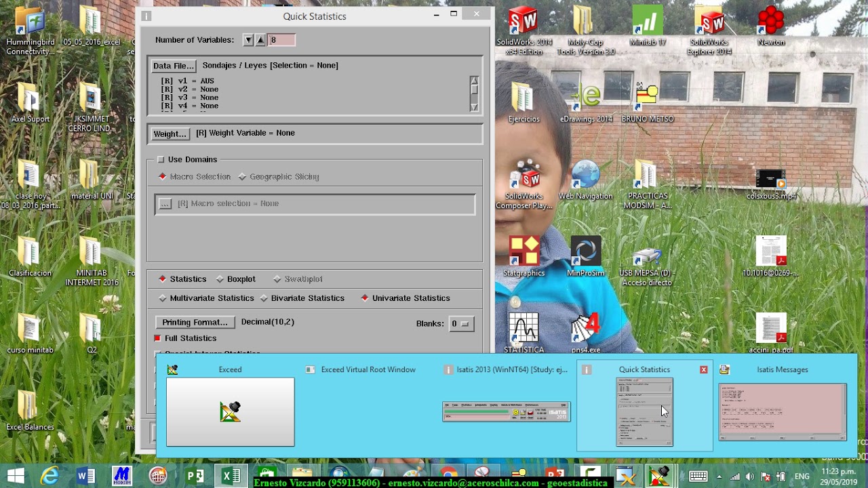Choose Multivariate Statistics option
This screenshot has height=488, width=868.
pos(205,298)
